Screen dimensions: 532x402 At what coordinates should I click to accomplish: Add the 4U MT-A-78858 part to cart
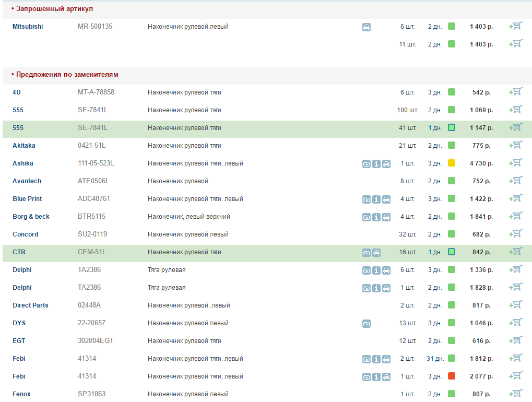[516, 92]
